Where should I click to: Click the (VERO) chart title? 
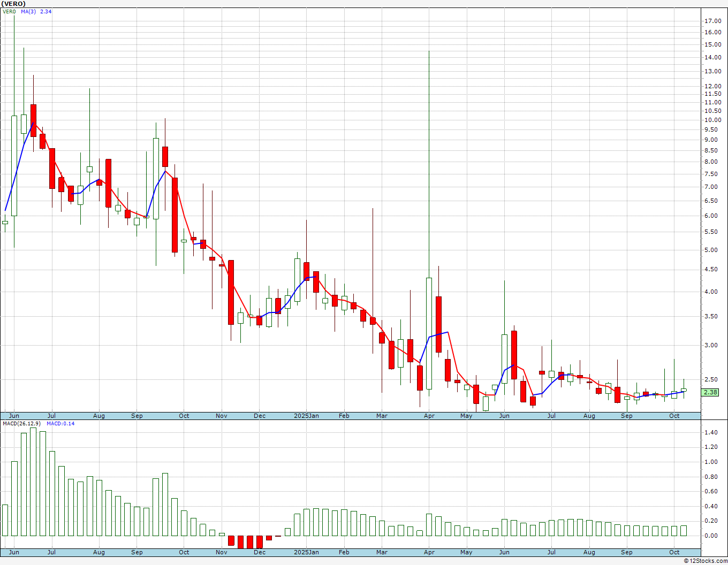(x=13, y=4)
